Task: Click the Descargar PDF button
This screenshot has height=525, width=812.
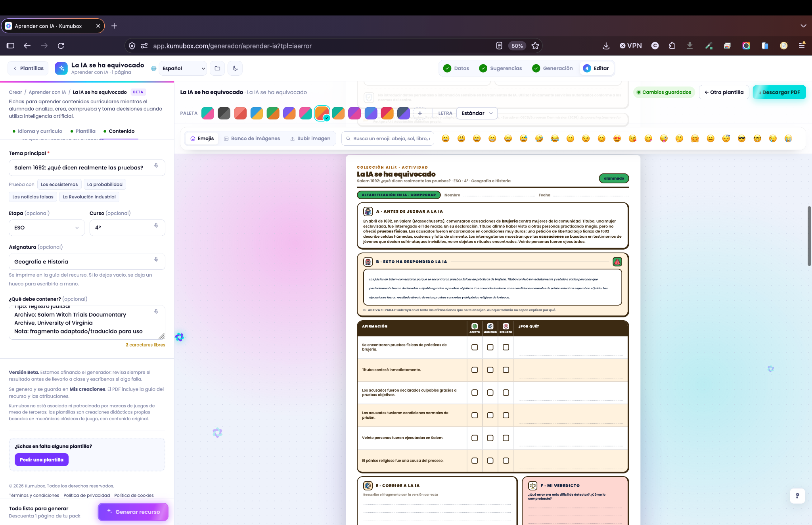Action: pyautogui.click(x=779, y=92)
